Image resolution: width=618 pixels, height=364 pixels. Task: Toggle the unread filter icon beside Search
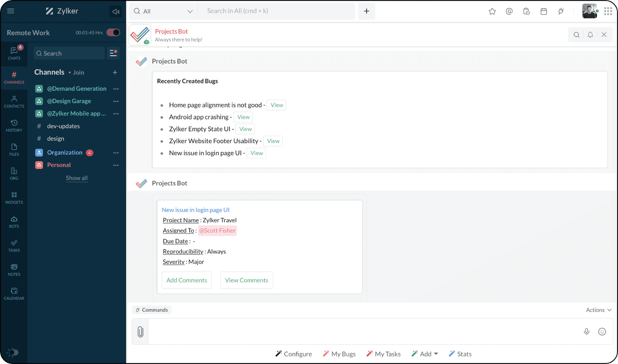(113, 53)
